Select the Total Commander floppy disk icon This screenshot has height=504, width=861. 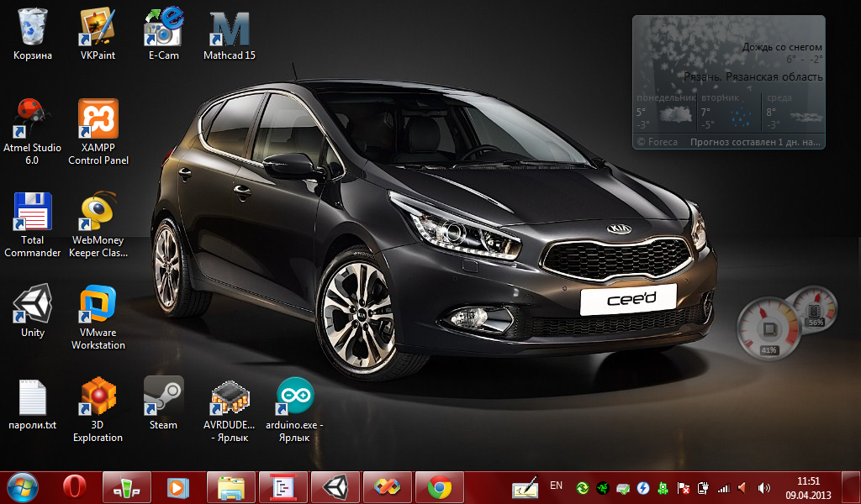click(32, 212)
